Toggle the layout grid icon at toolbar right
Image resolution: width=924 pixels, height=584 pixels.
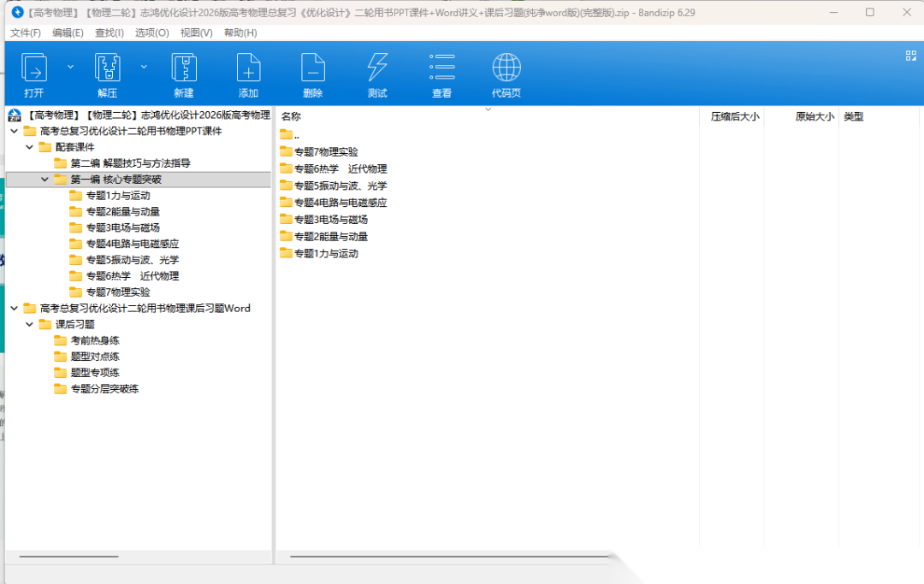tap(910, 56)
